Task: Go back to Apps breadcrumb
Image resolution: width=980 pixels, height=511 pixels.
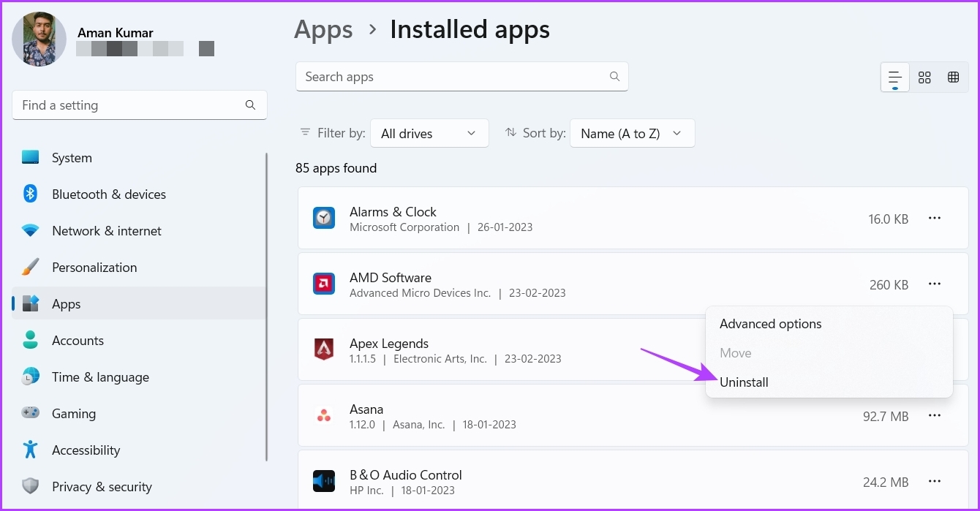Action: [x=323, y=30]
